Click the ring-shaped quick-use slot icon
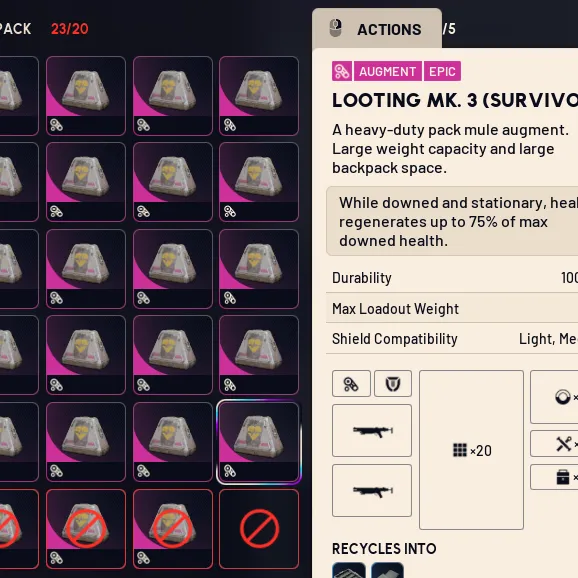This screenshot has height=578, width=578. click(563, 397)
